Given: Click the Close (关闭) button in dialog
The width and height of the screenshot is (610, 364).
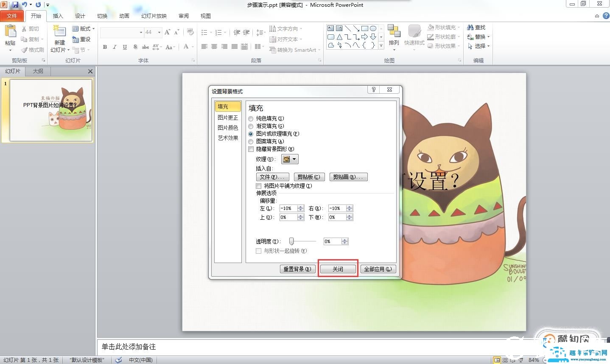Looking at the screenshot, I should pos(338,269).
